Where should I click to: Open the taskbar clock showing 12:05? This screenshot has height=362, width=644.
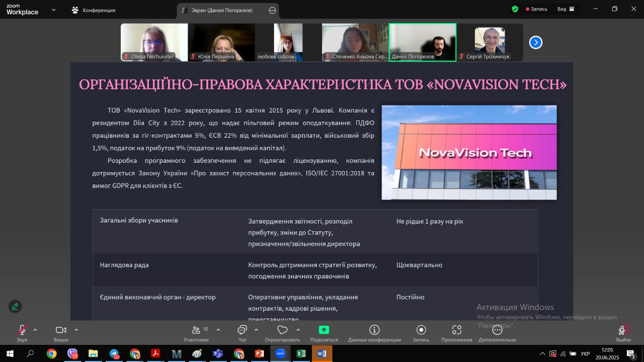607,353
